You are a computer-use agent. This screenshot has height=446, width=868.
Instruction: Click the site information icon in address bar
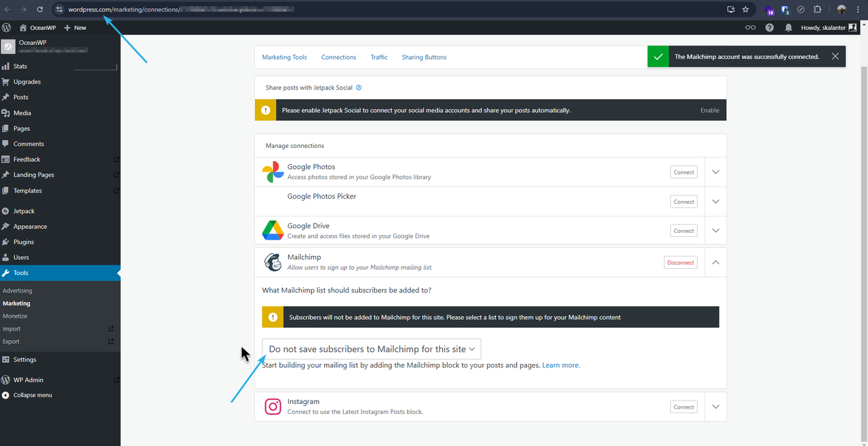coord(59,10)
